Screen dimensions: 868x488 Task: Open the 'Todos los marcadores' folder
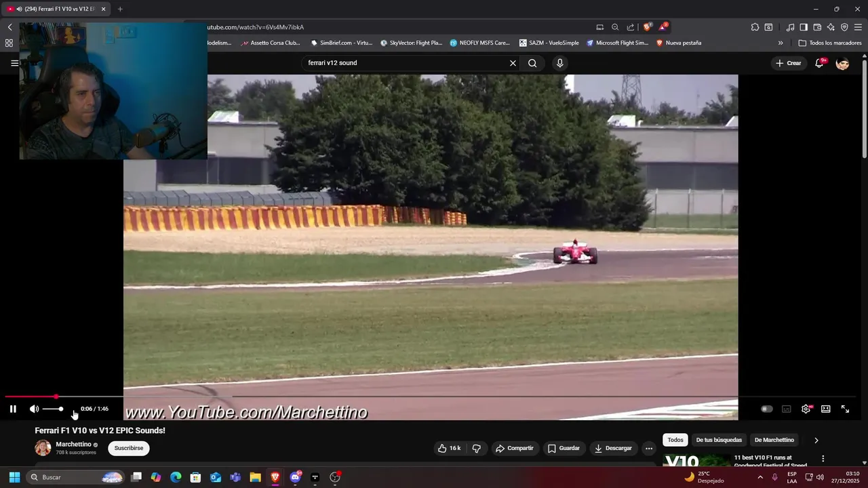(830, 43)
